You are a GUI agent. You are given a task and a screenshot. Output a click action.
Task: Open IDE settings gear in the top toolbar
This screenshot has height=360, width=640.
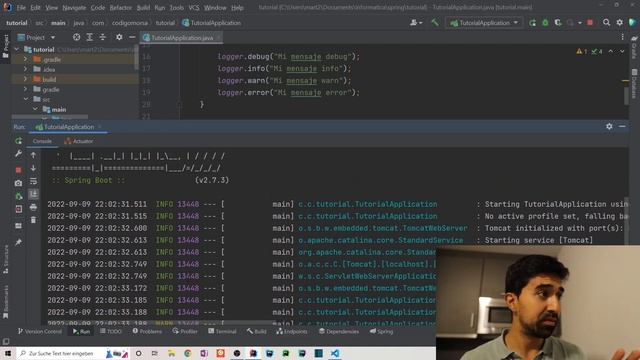tap(620, 23)
